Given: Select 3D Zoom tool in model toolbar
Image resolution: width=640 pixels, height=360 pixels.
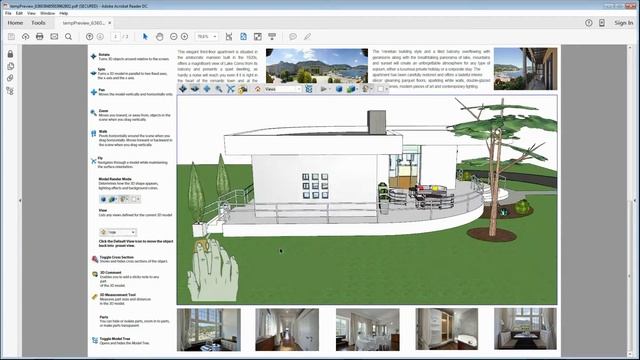Looking at the screenshot, I should 219,89.
